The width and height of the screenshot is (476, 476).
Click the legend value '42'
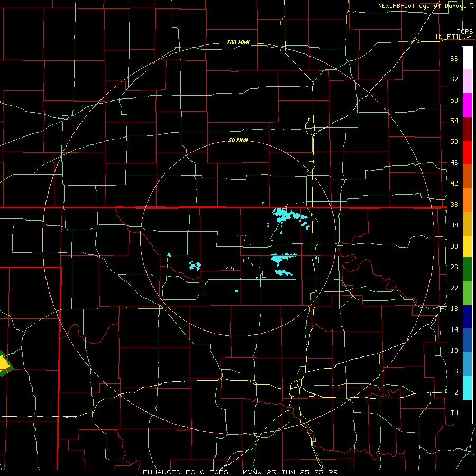[454, 184]
